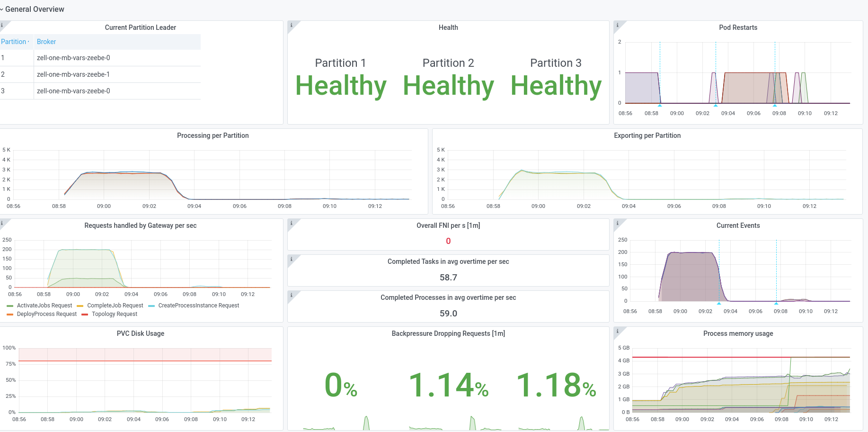Open info icon on Pod Restarts panel

(x=618, y=25)
